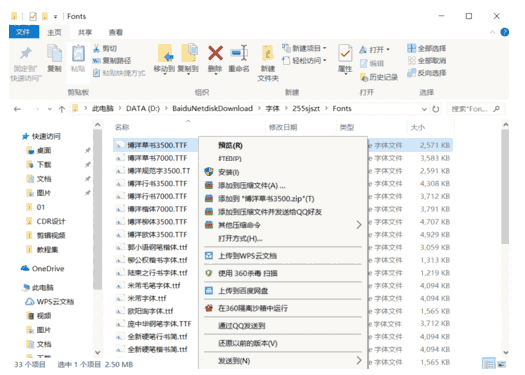
Task: Switch to Large icons view icon
Action: tap(502, 364)
